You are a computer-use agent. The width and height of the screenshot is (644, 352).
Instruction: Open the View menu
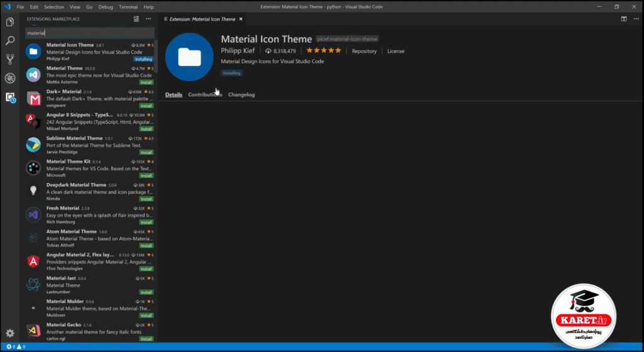coord(75,7)
